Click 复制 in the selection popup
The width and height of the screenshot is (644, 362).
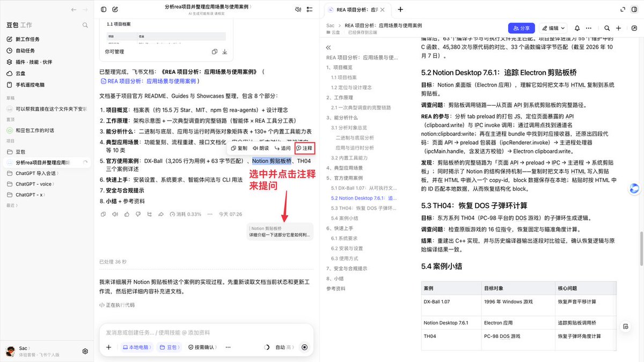[239, 148]
